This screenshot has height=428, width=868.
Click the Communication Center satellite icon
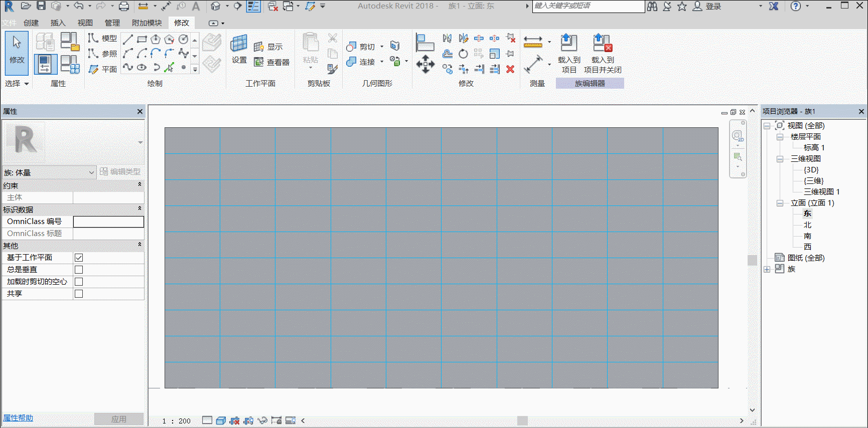coord(667,6)
